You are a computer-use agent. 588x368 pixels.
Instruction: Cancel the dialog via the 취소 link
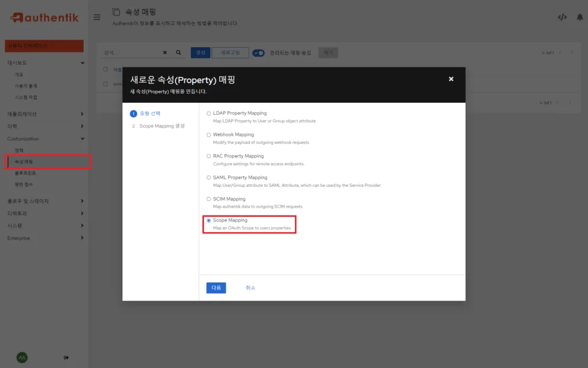point(250,287)
